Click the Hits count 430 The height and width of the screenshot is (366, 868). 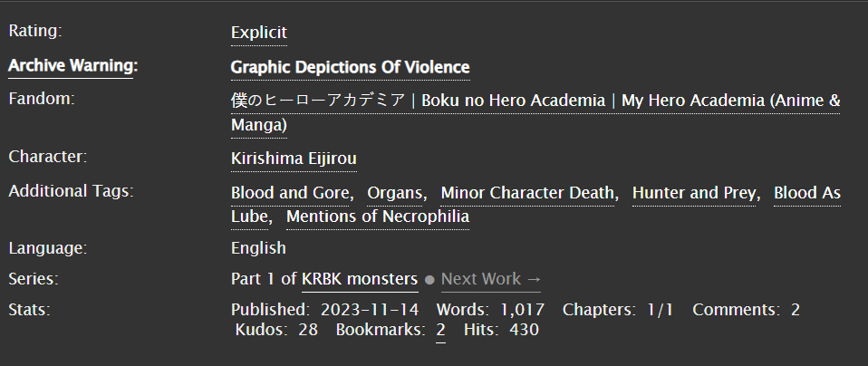[525, 330]
